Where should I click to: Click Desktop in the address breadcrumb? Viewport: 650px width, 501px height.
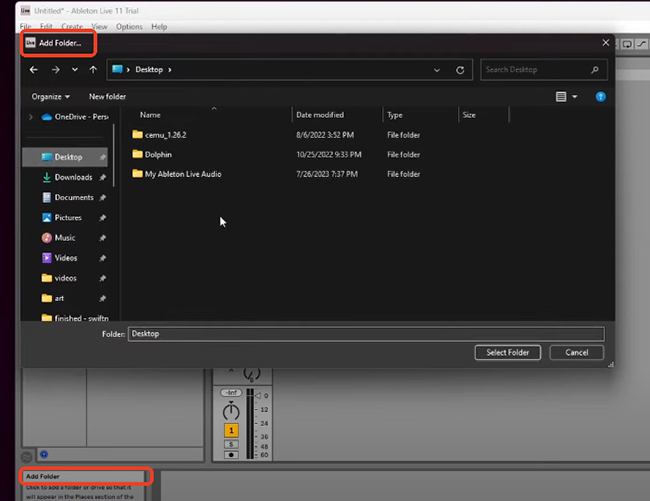click(149, 70)
